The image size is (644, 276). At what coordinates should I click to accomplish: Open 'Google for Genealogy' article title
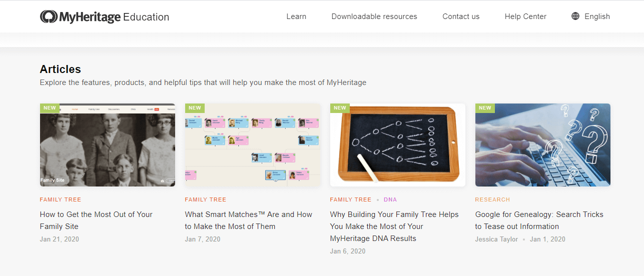coord(539,220)
